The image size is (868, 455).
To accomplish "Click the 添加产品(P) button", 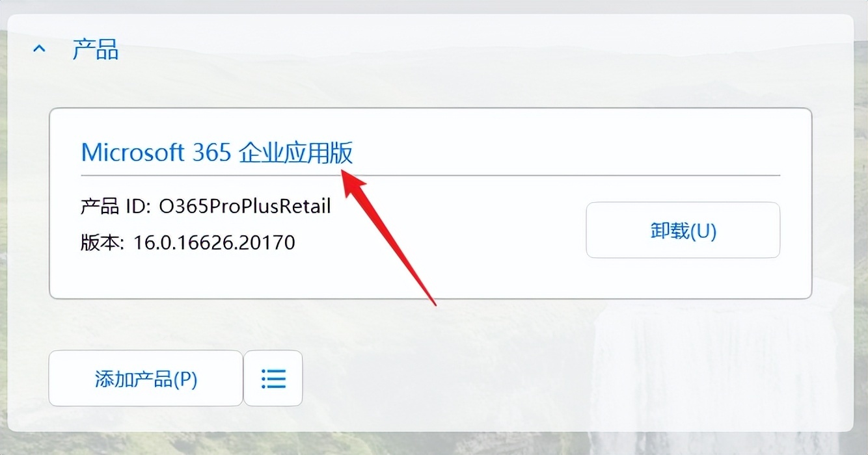I will coord(146,378).
